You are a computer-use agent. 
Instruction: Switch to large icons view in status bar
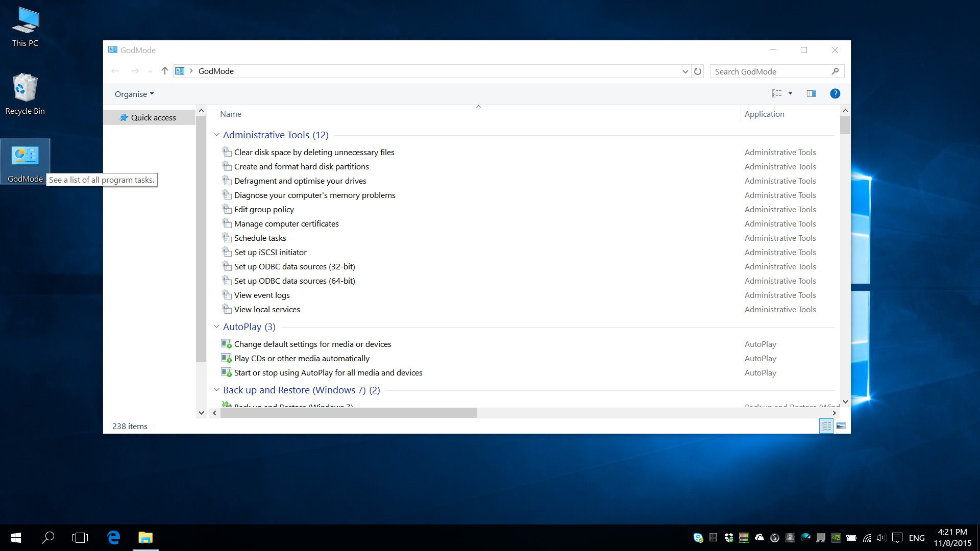coord(841,426)
